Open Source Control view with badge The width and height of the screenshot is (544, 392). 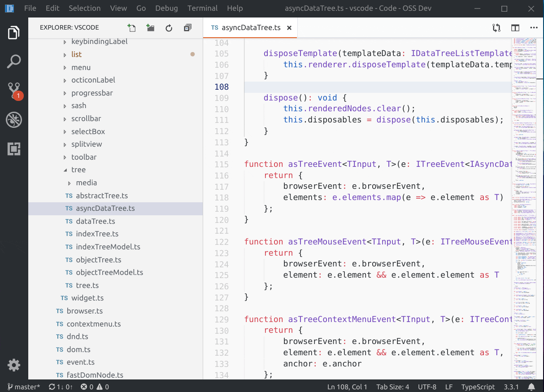(x=14, y=91)
